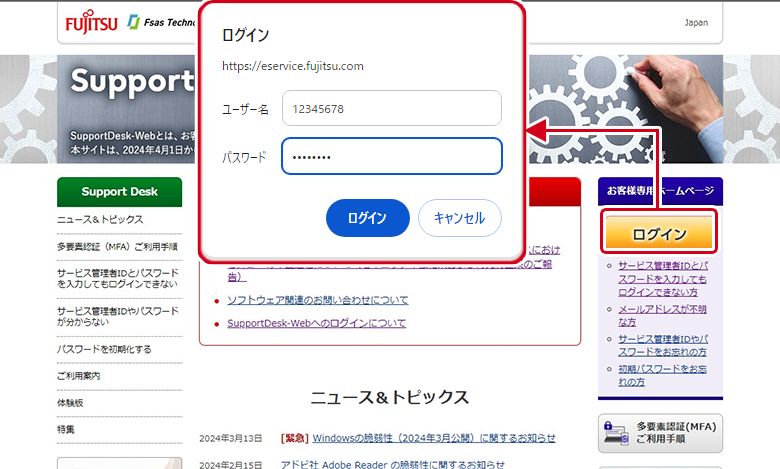Open ソフトウェア関連のお問い合わせについて link
This screenshot has width=780, height=469.
pos(317,300)
